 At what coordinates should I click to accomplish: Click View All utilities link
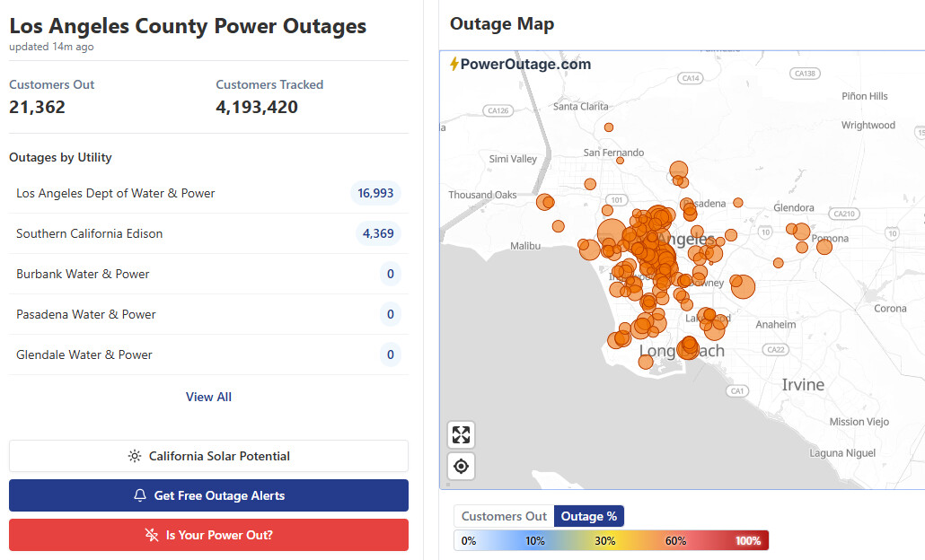coord(209,397)
